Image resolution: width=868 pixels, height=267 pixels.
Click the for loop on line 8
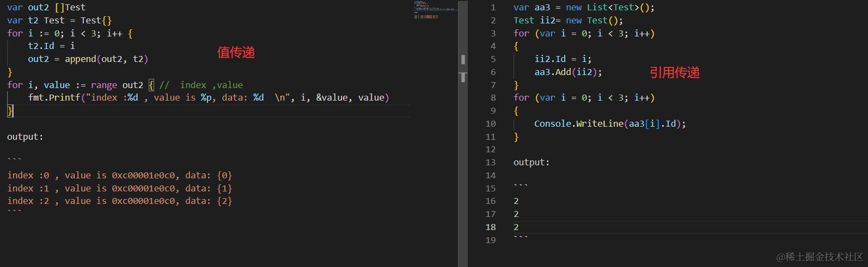click(x=584, y=98)
